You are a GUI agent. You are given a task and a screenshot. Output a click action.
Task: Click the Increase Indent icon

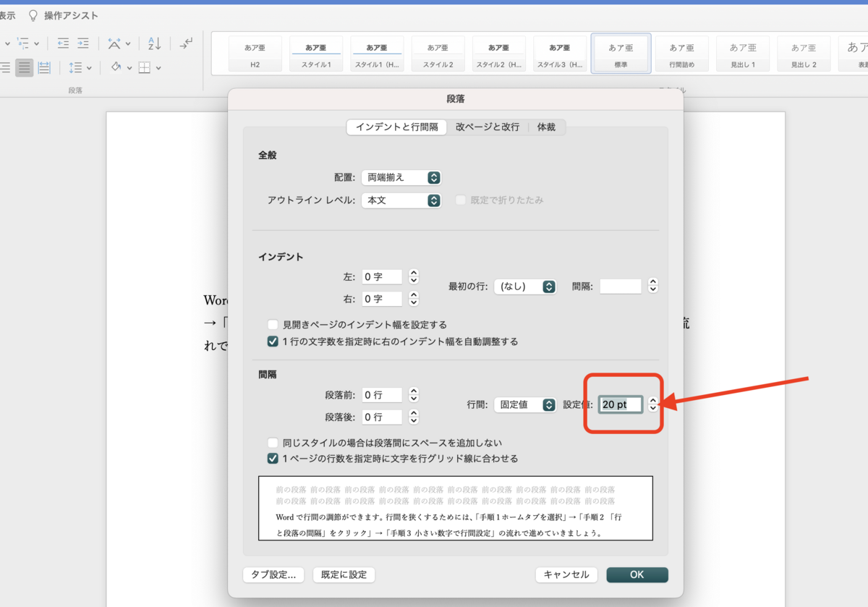83,43
